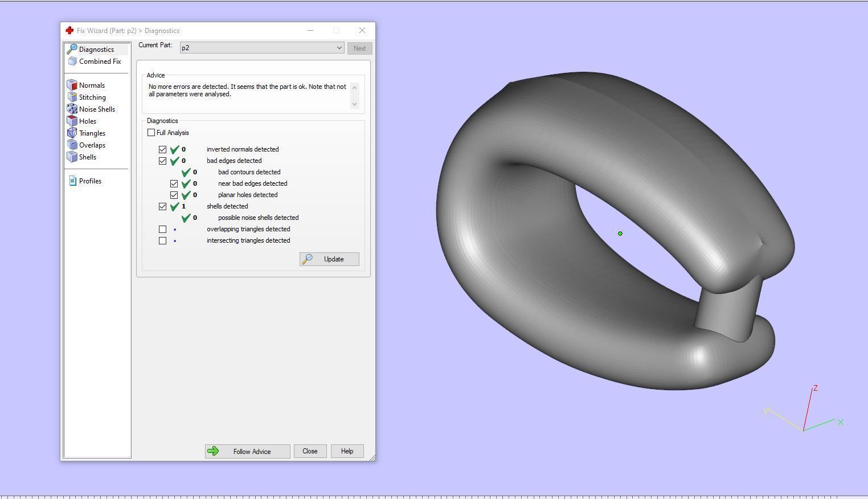The image size is (868, 499).
Task: Select the Overlaps label in the sidebar
Action: pyautogui.click(x=92, y=145)
